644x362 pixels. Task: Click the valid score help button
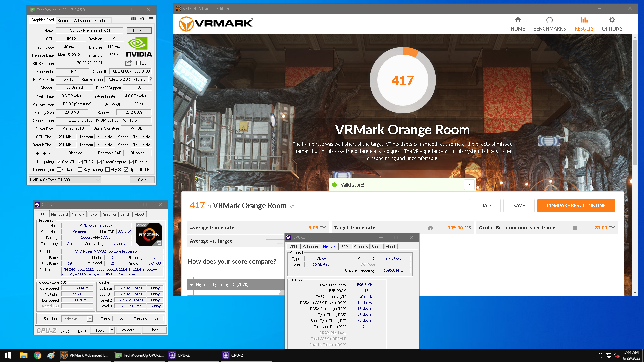click(469, 185)
